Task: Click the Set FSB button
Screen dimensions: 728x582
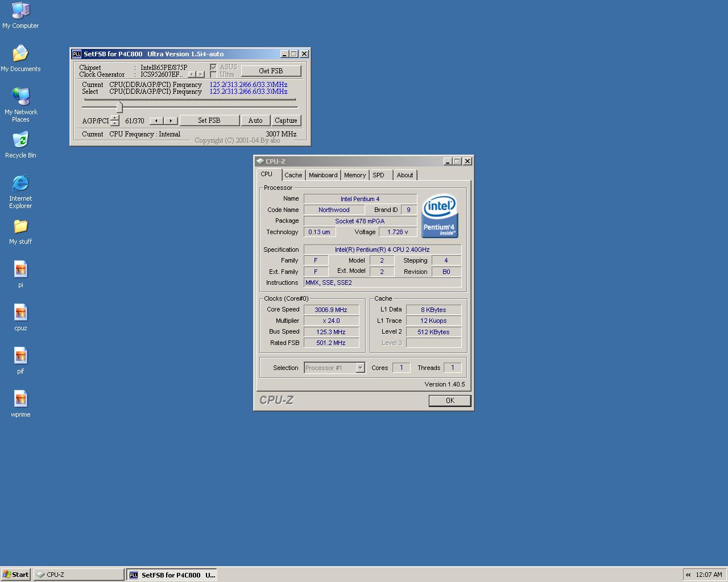Action: pos(209,120)
